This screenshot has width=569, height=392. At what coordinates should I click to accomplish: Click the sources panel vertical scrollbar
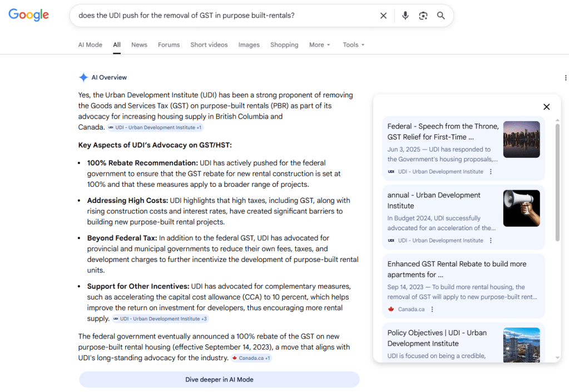[557, 183]
